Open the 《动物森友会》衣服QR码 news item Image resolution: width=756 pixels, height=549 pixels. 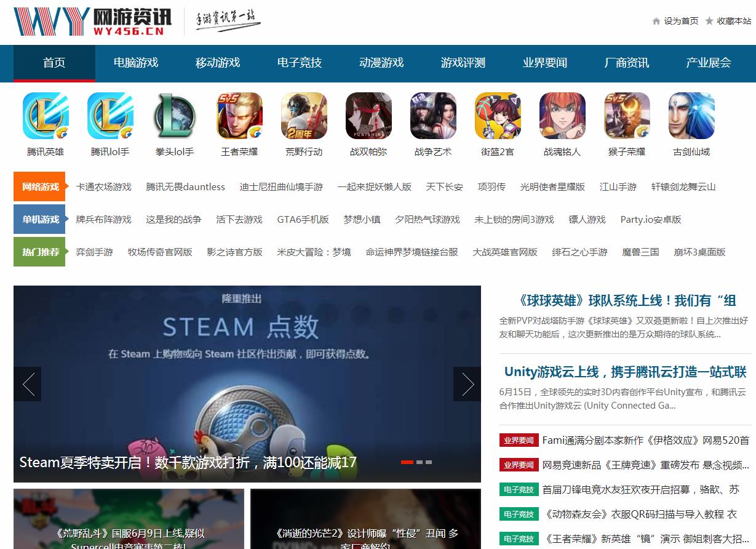(x=641, y=515)
